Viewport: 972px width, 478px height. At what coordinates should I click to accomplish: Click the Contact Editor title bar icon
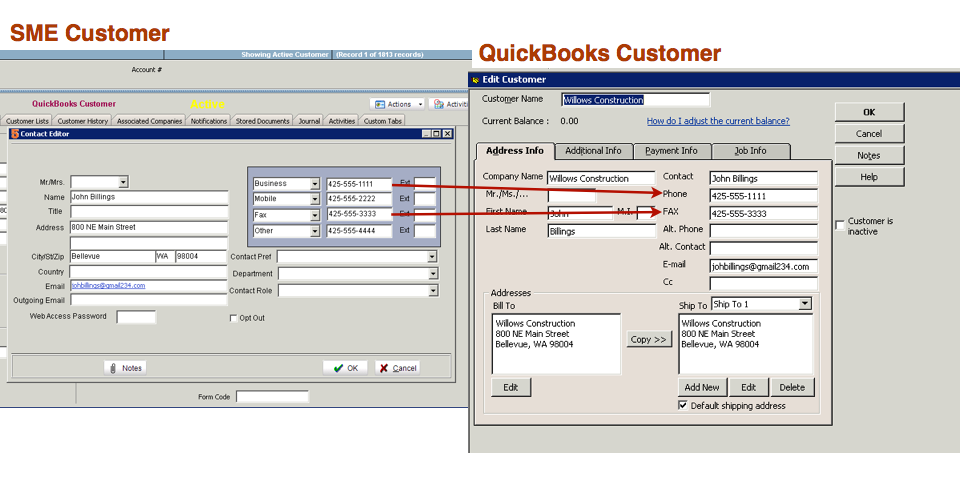[15, 134]
